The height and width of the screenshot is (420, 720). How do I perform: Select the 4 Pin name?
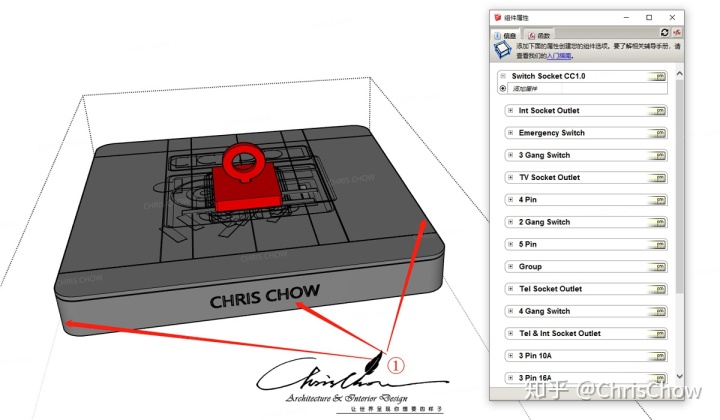point(528,200)
